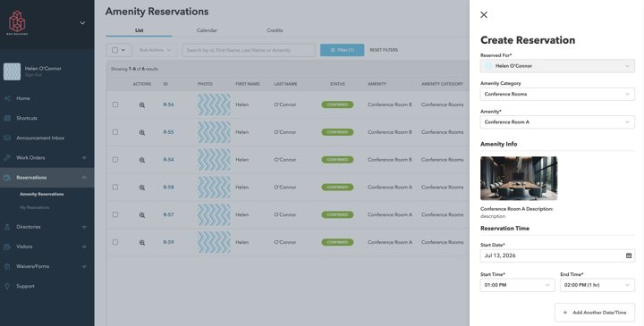Click the Directories person icon
The image size is (644, 326).
click(x=7, y=227)
